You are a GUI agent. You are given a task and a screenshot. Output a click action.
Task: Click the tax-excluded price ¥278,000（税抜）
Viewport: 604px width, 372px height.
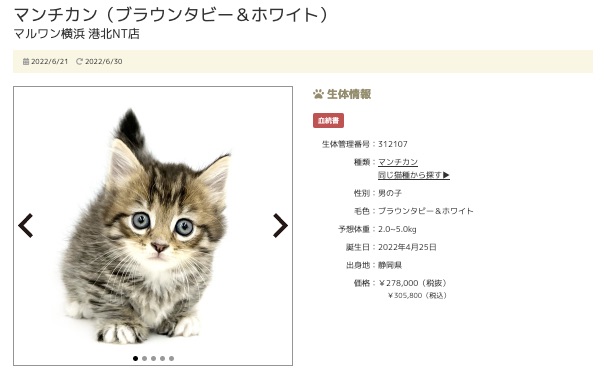(x=413, y=283)
